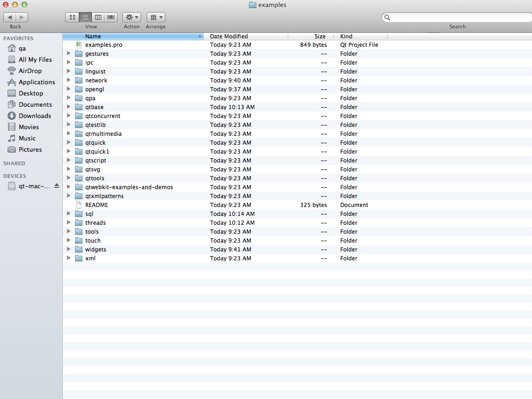Click the Forward navigation arrow
532x399 pixels.
click(x=22, y=17)
